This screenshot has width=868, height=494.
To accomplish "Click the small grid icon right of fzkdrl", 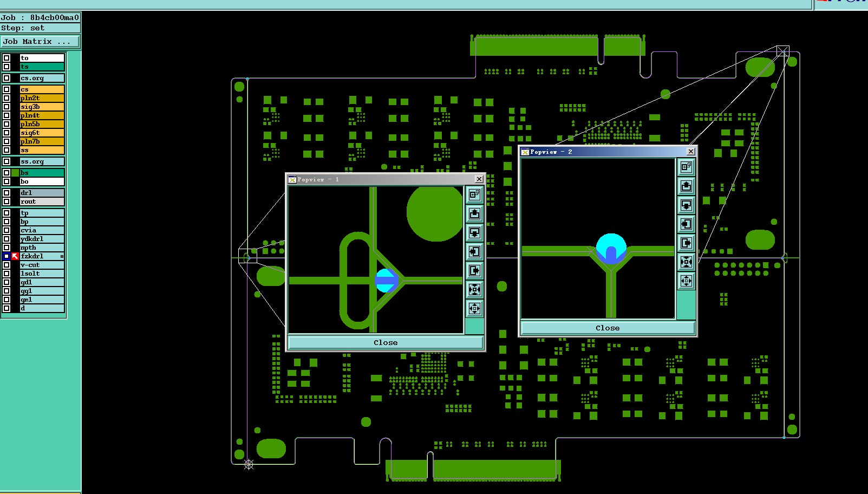I will [x=62, y=256].
